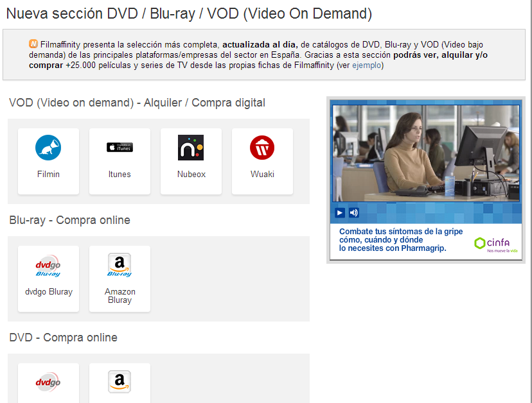Open the 'Nubeox' text label
The image size is (532, 403).
tap(191, 174)
